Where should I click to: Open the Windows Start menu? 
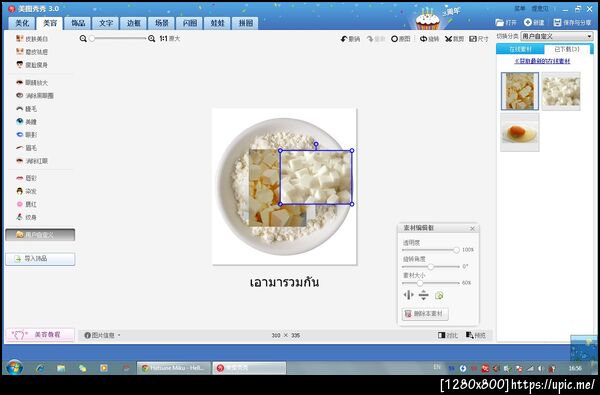(x=15, y=367)
